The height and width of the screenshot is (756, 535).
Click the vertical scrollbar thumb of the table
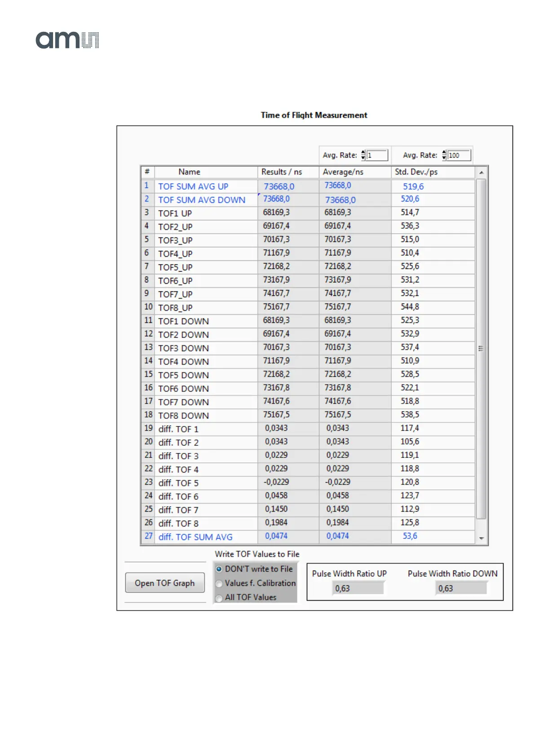(481, 349)
